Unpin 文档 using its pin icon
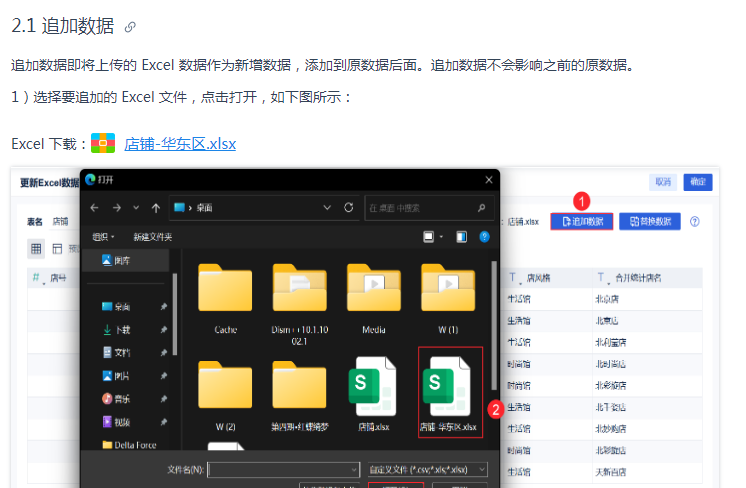Viewport: 746px width, 488px height. pyautogui.click(x=164, y=352)
